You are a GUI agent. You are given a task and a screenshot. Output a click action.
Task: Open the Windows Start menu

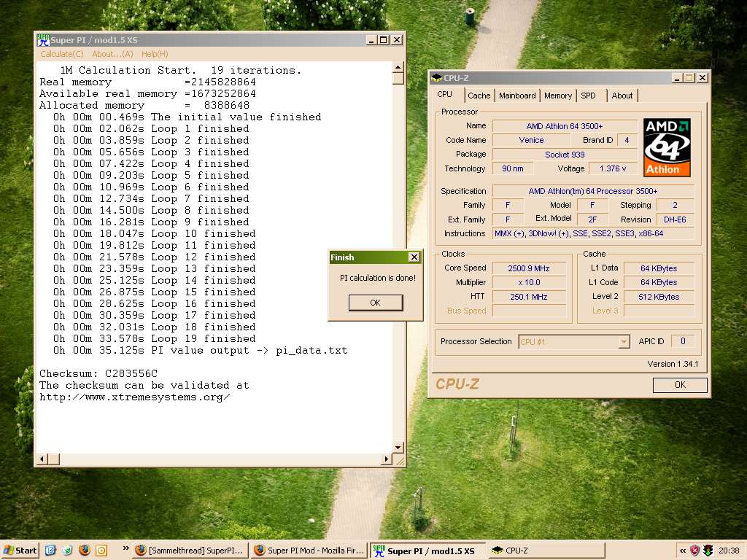[20, 551]
